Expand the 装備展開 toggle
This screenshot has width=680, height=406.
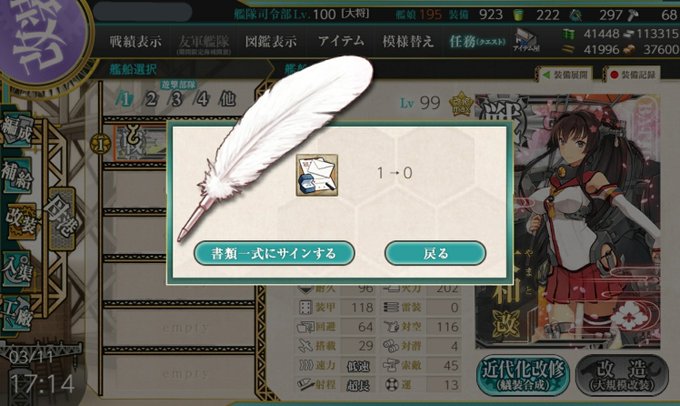pyautogui.click(x=565, y=75)
